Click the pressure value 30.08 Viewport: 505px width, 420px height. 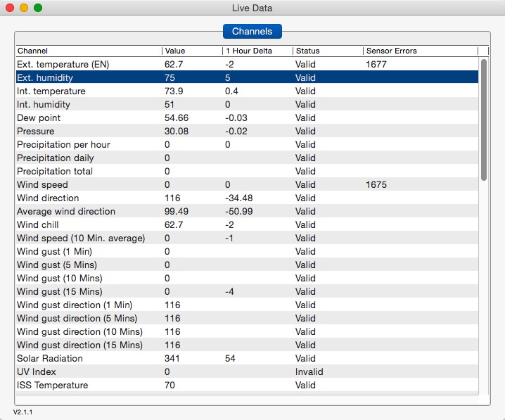click(x=177, y=131)
